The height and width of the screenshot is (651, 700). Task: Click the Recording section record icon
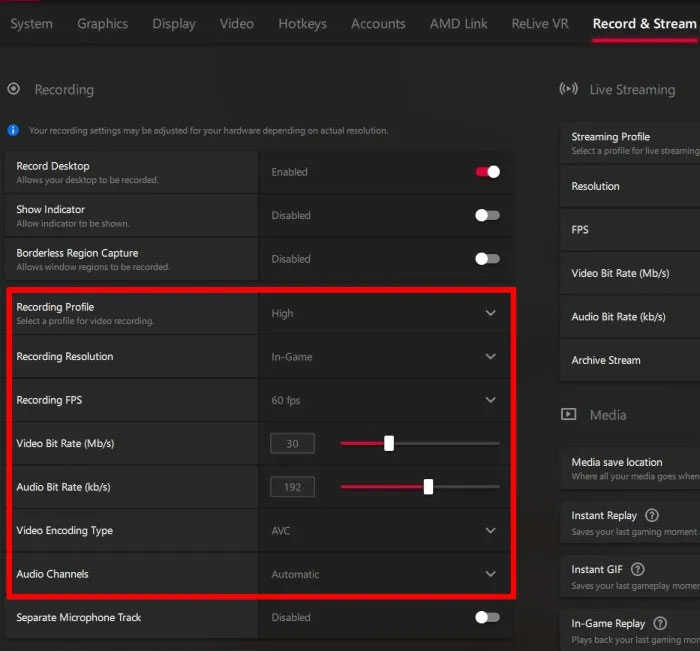point(13,88)
